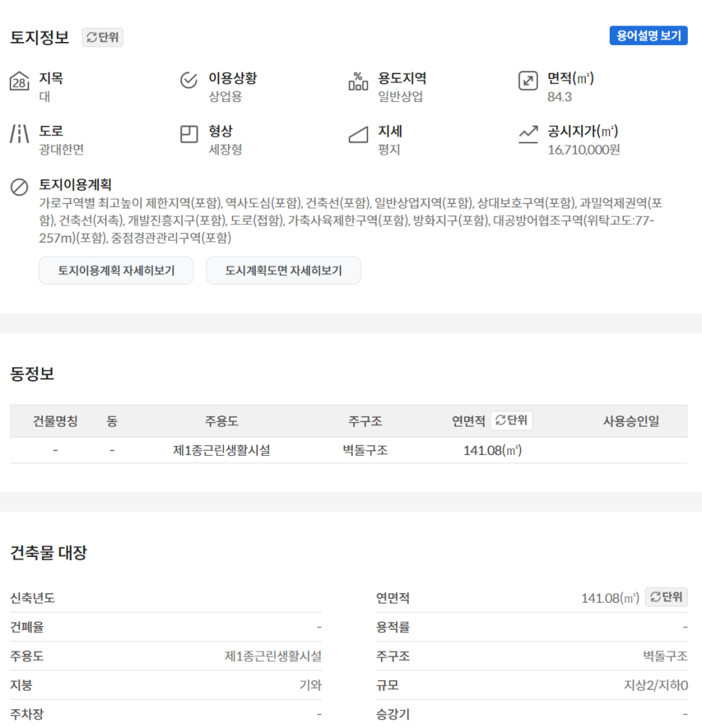Select 141.08(㎡) cell in 동정보 table
Screen dimensions: 702x728
click(x=493, y=451)
